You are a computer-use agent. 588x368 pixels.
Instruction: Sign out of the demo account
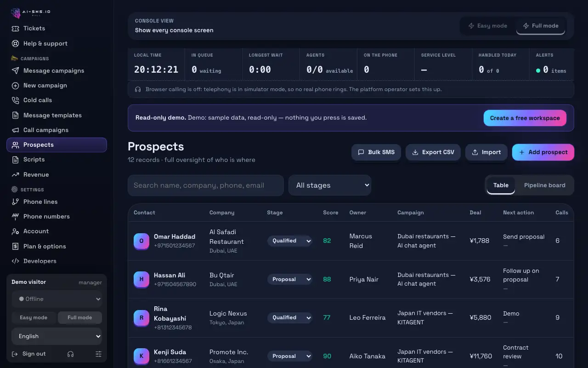coord(28,354)
